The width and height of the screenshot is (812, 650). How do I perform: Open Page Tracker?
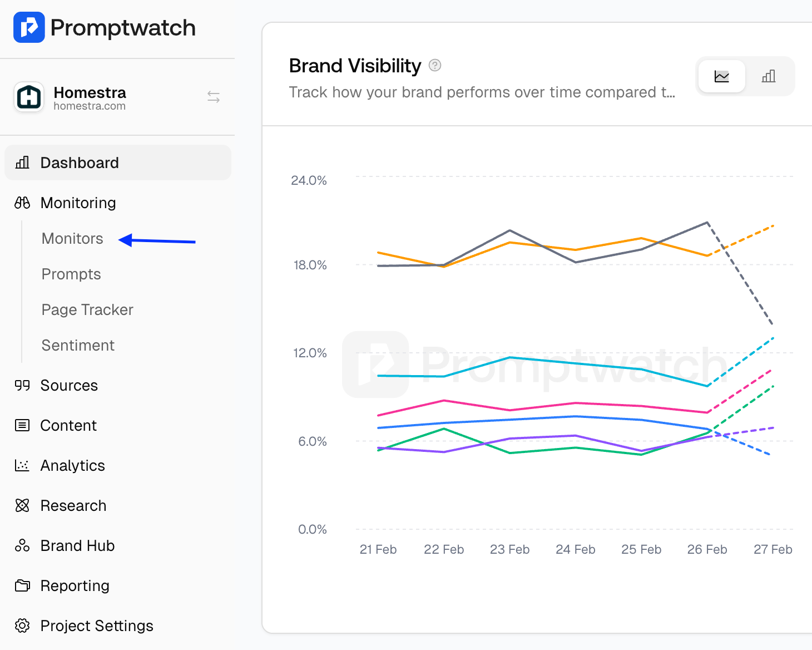[x=87, y=309]
